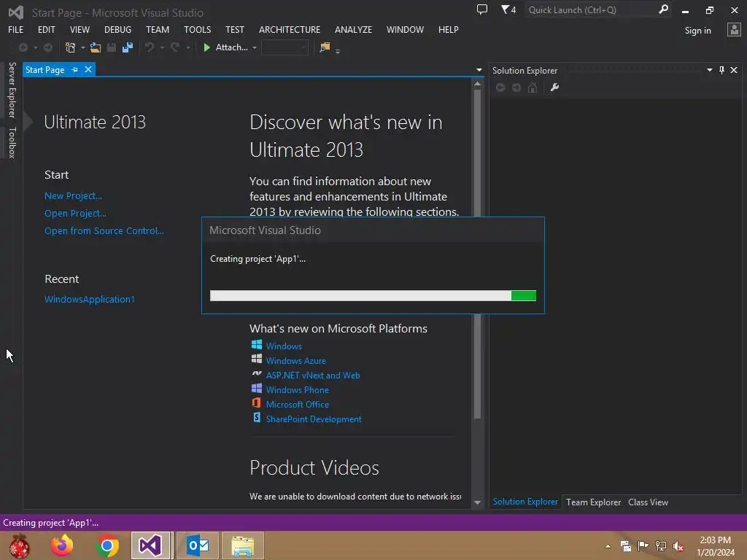The image size is (747, 560).
Task: Click Sign in at top right
Action: pos(697,31)
